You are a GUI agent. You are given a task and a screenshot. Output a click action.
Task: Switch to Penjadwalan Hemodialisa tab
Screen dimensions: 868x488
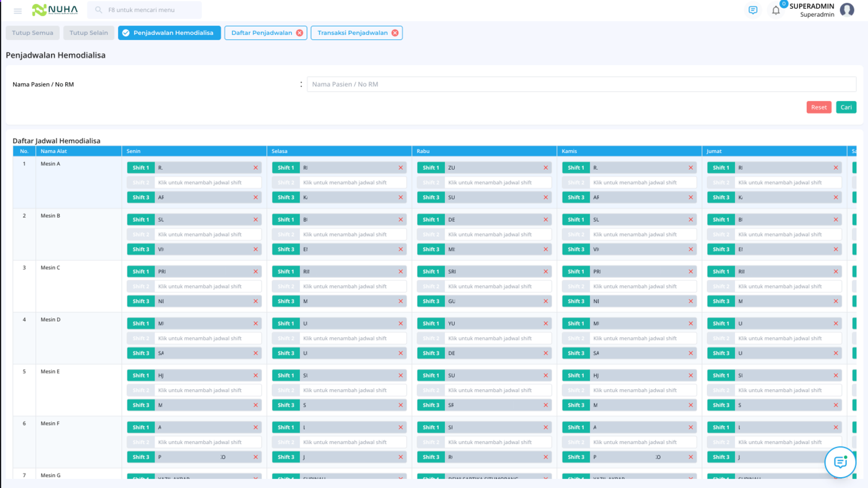point(169,33)
